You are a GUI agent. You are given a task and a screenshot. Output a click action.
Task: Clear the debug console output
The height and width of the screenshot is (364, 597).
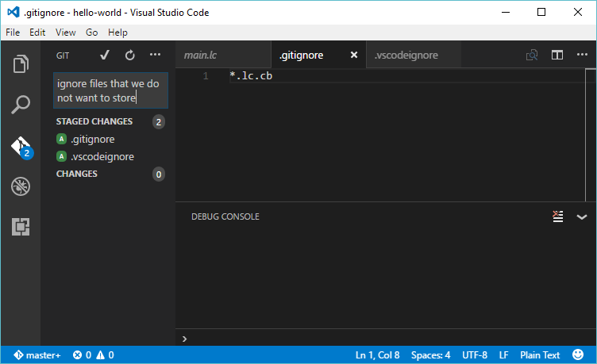[558, 216]
